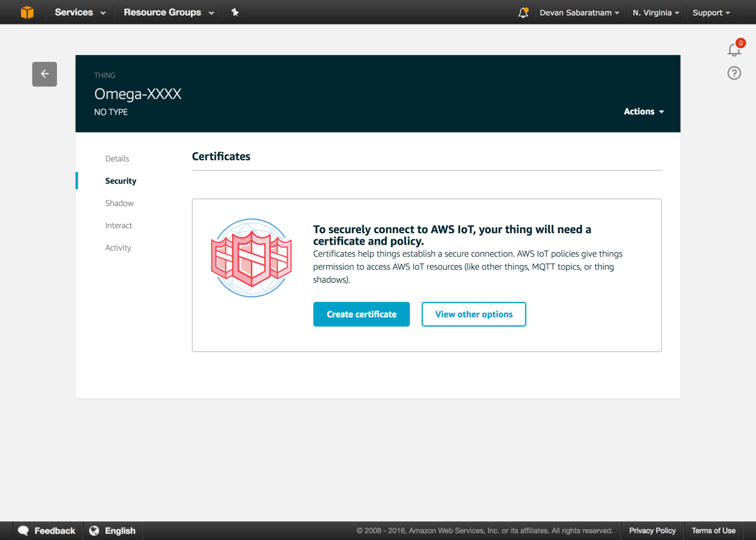756x540 pixels.
Task: Open the Devan Sabaratnam account menu
Action: 579,13
